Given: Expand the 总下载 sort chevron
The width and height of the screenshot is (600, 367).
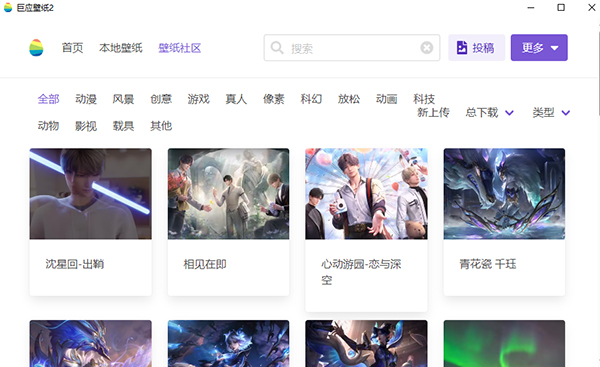Looking at the screenshot, I should click(509, 113).
